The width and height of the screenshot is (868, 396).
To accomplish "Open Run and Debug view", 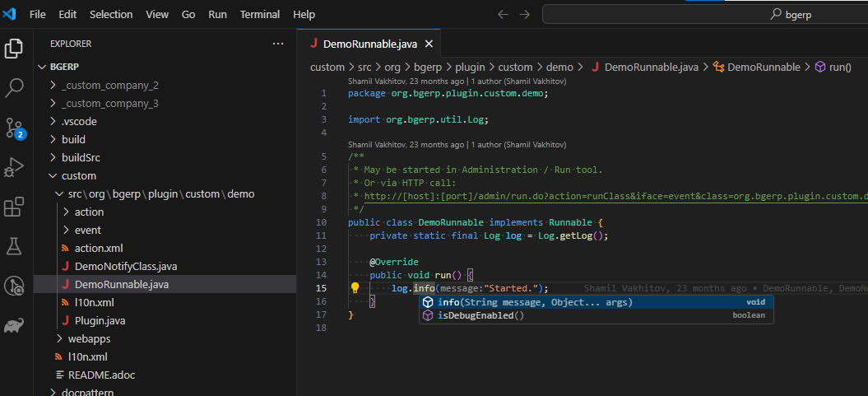I will pyautogui.click(x=14, y=167).
